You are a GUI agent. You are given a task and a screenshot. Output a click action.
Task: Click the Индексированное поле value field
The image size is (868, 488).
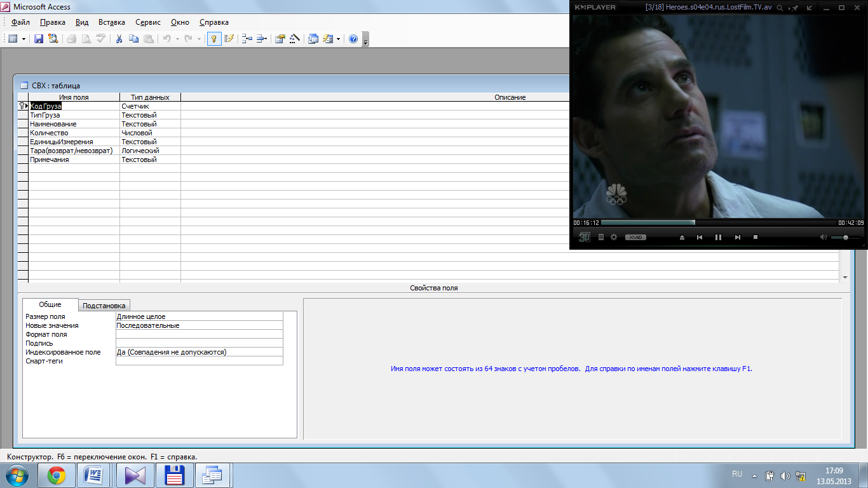pos(199,352)
